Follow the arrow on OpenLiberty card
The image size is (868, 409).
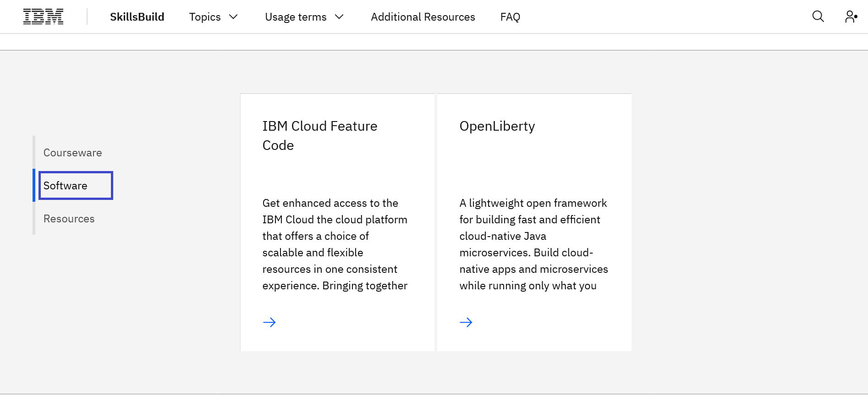point(466,322)
